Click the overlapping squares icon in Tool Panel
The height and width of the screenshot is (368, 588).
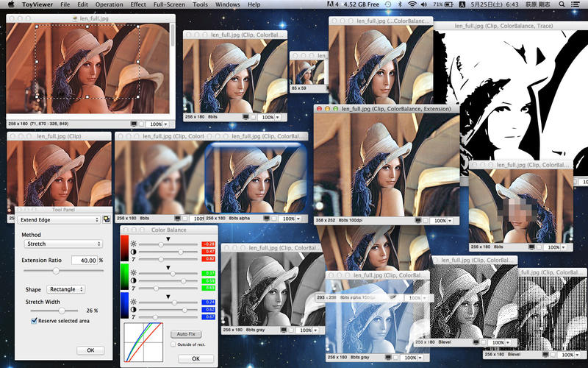coord(107,219)
